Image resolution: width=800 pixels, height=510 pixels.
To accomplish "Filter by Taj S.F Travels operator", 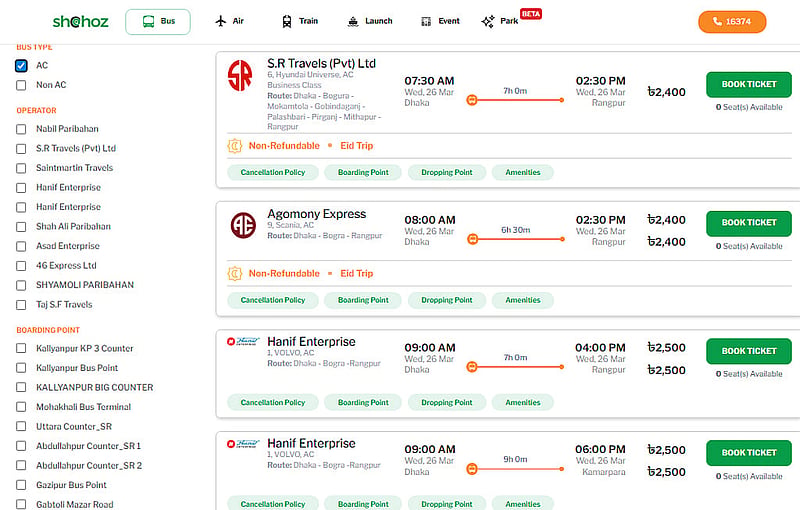I will (21, 304).
